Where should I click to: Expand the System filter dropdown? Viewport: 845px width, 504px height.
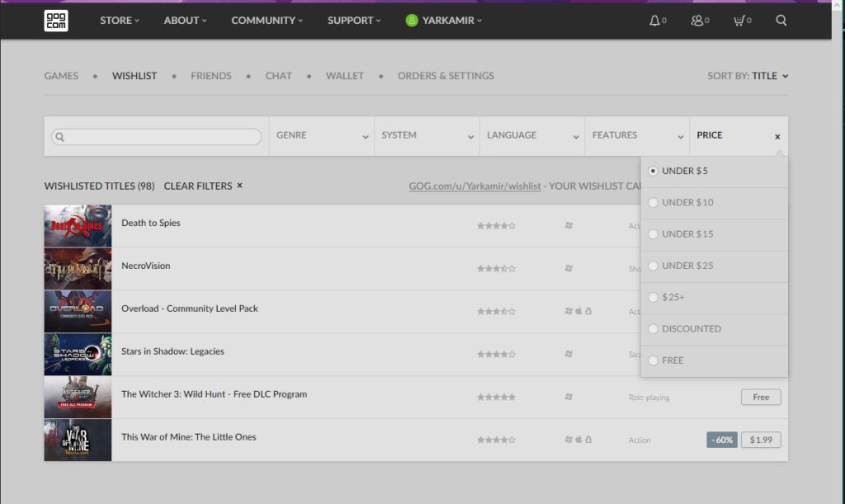coord(427,136)
